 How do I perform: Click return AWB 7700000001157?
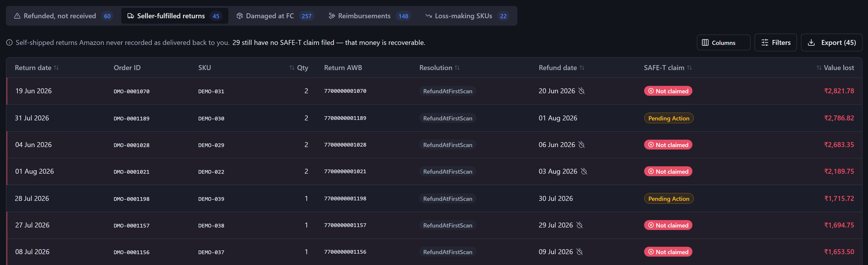345,225
